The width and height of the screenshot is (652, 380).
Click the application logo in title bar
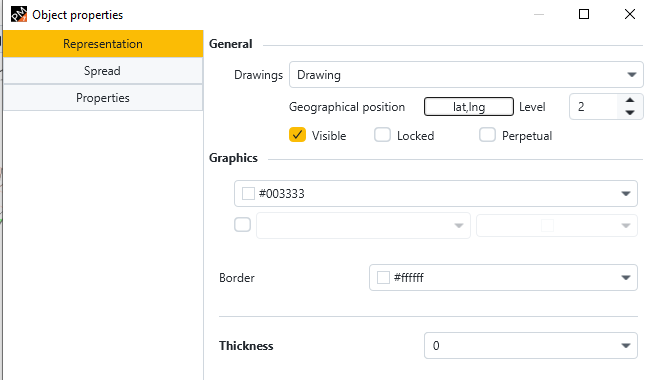(x=19, y=14)
